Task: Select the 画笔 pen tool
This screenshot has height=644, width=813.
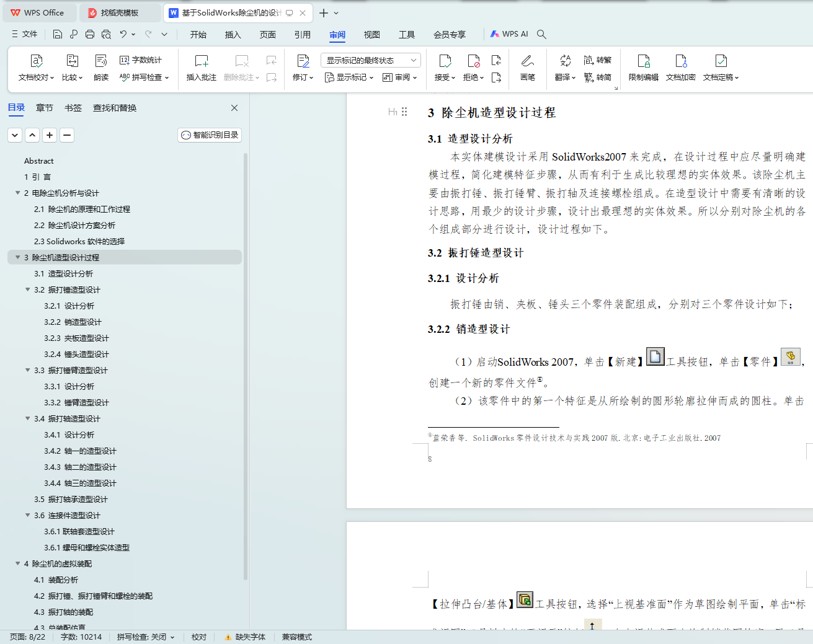Action: tap(528, 68)
